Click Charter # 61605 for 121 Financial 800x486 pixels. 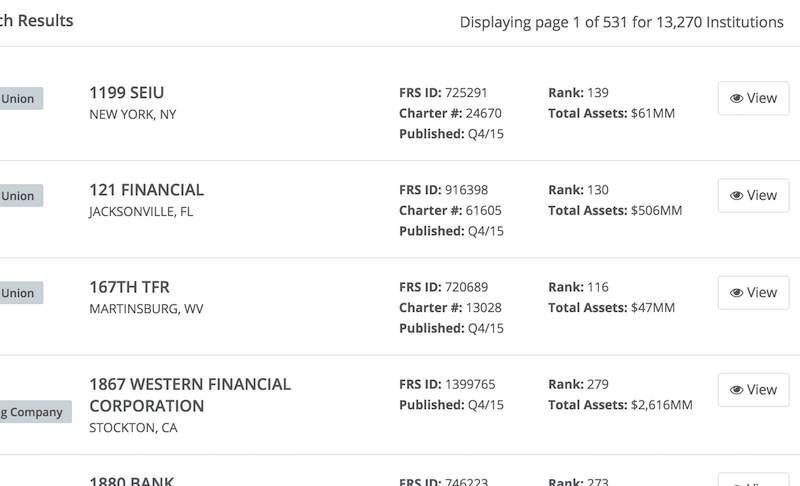pos(483,210)
